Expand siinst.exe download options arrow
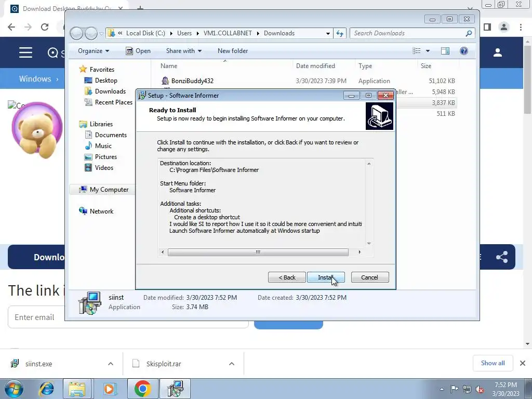532x399 pixels. (111, 364)
